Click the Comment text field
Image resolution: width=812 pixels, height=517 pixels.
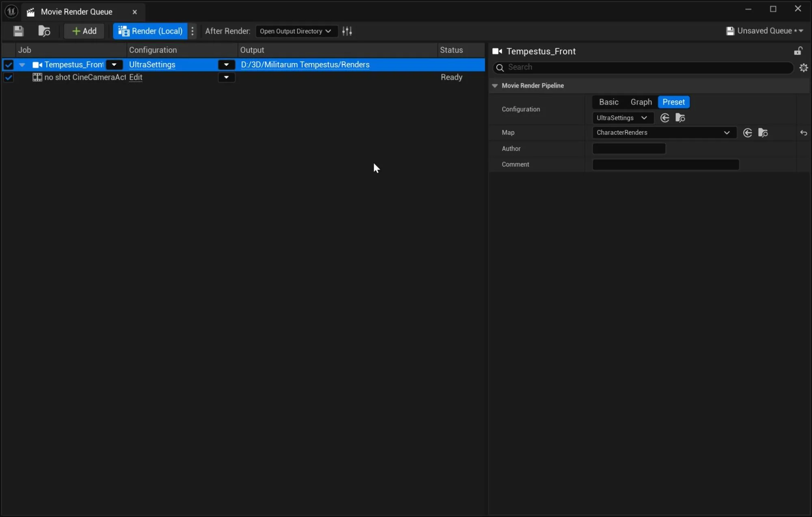point(666,164)
